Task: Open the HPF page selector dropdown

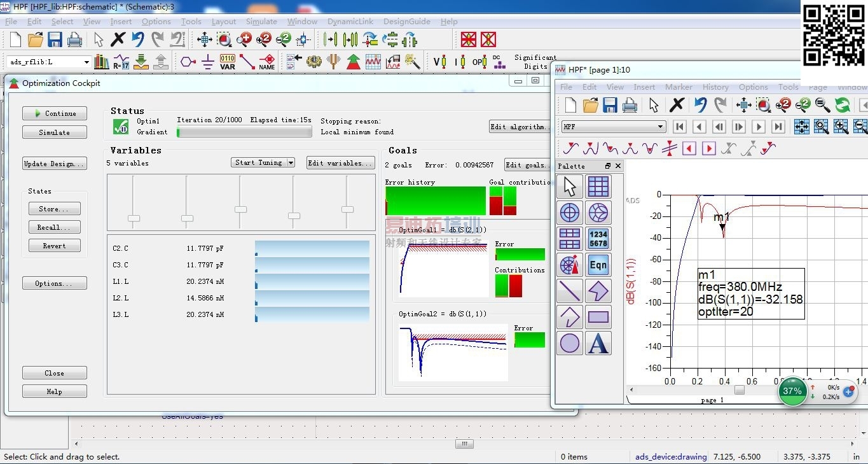Action: 661,127
